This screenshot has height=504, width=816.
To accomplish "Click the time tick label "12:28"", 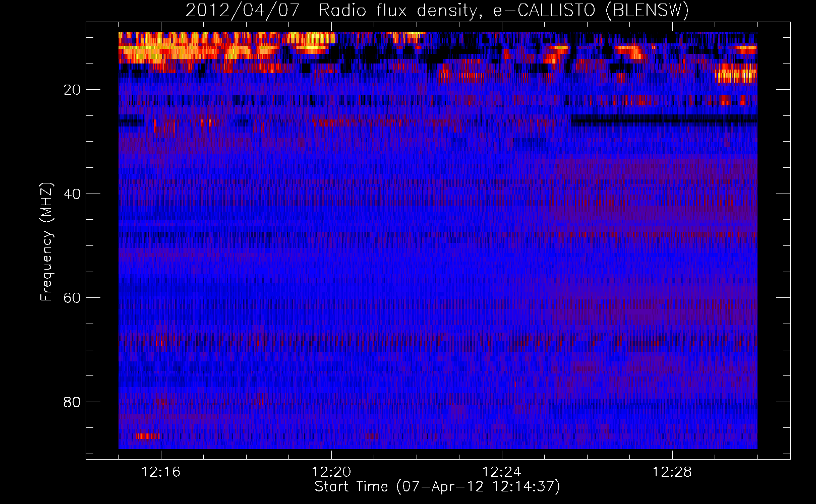I will click(x=672, y=472).
